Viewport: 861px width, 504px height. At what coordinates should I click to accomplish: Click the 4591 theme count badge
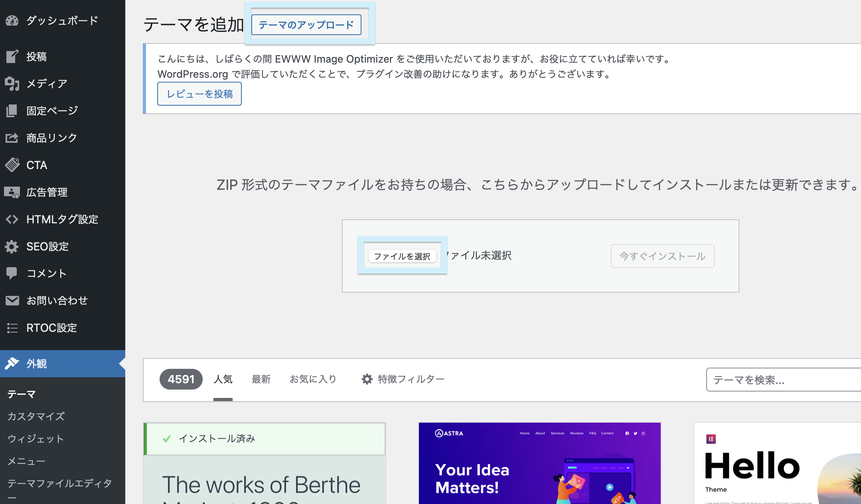(x=181, y=379)
